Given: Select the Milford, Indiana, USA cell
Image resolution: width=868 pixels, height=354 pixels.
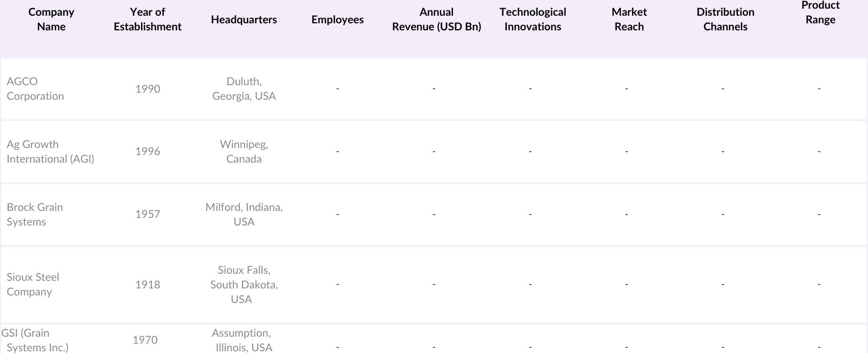Looking at the screenshot, I should pyautogui.click(x=244, y=215).
